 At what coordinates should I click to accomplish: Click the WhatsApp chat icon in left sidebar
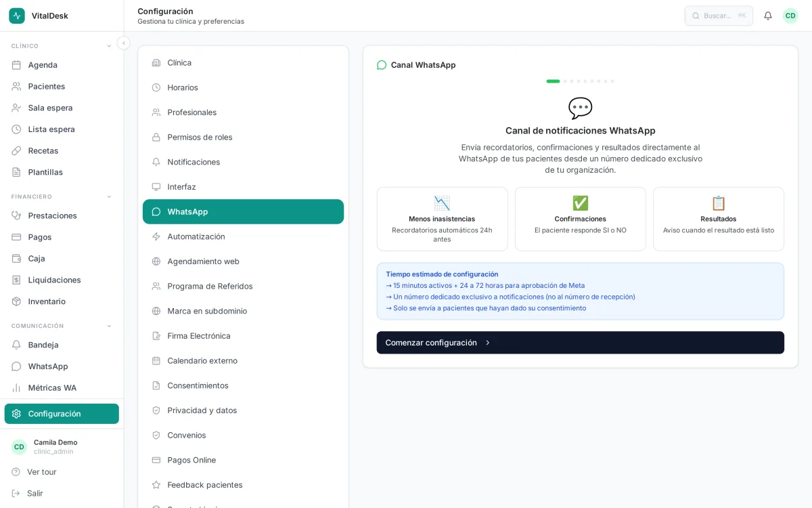point(16,366)
